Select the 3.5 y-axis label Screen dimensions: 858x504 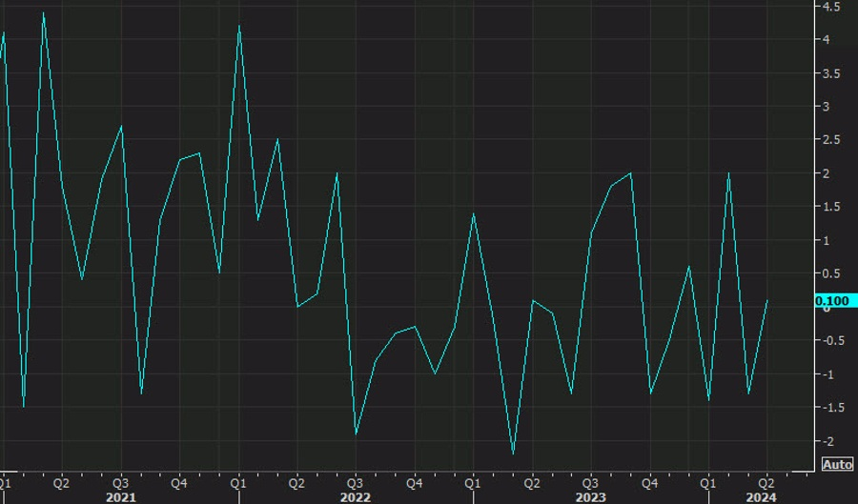[831, 73]
